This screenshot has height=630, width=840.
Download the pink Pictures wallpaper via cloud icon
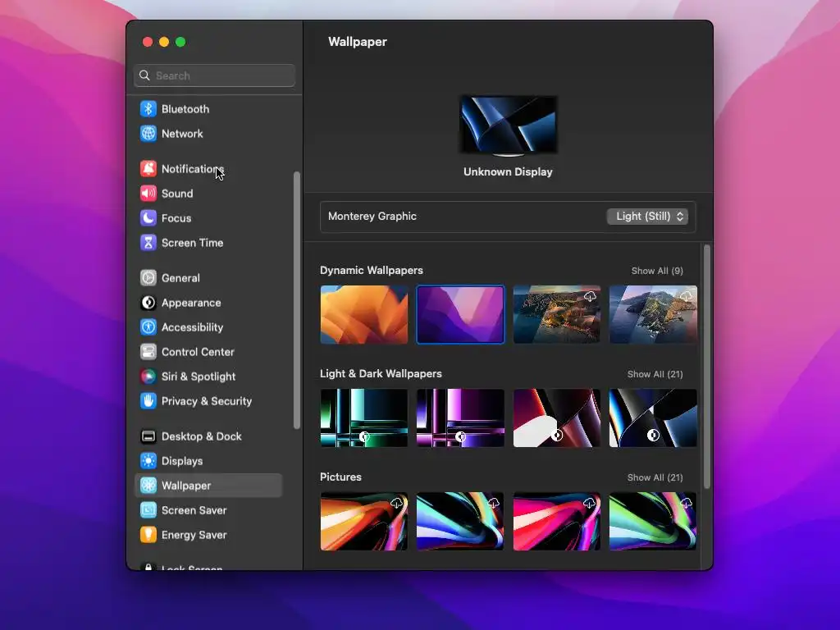point(589,503)
